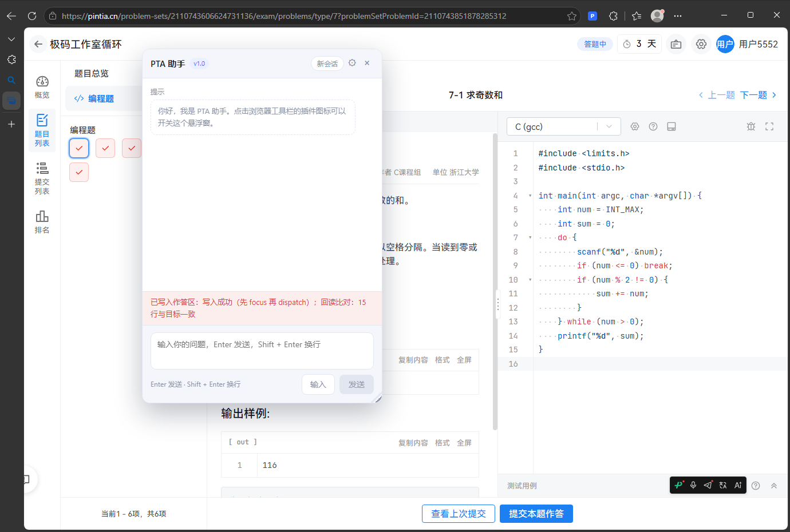The width and height of the screenshot is (790, 532).
Task: Collapse the if-block fold arrow at line 10
Action: pos(530,280)
